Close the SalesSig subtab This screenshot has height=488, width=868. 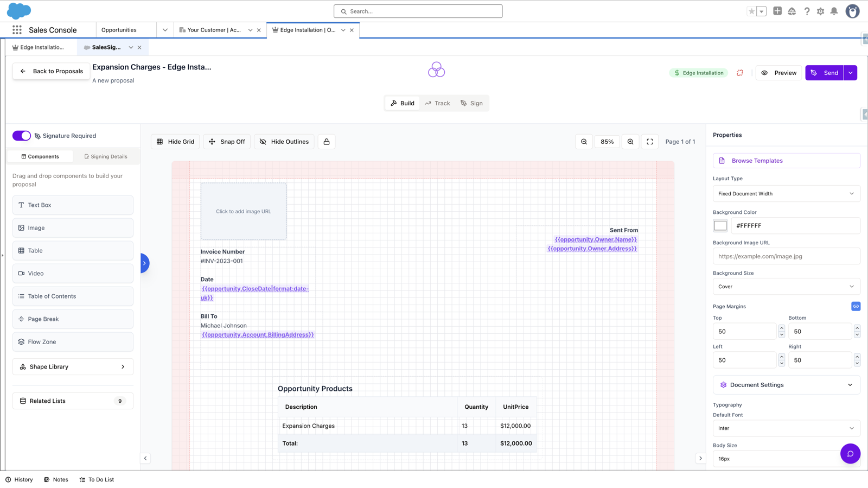(x=139, y=47)
